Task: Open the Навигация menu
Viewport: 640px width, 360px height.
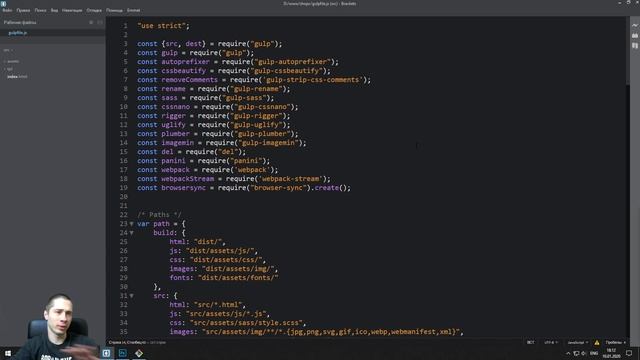Action: coord(72,10)
